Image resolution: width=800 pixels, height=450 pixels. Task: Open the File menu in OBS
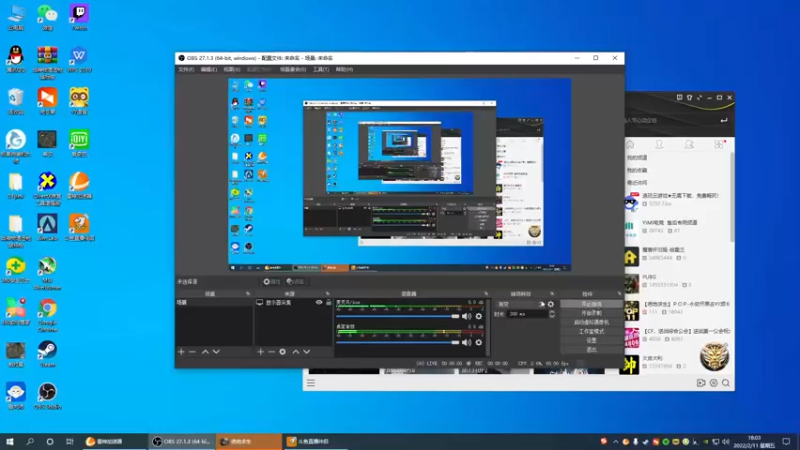click(x=186, y=69)
